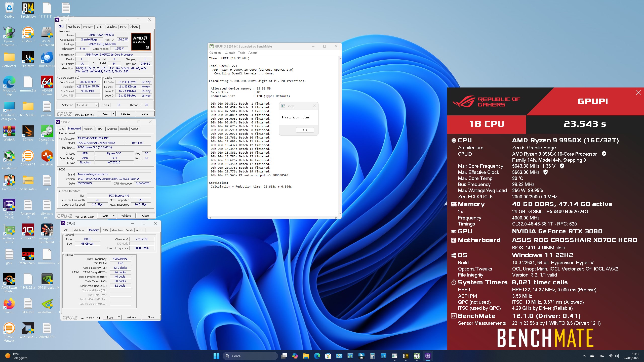Screen dimensions: 644x362
Task: Launch CrystalDiskMark 8 icon
Action: click(x=47, y=135)
